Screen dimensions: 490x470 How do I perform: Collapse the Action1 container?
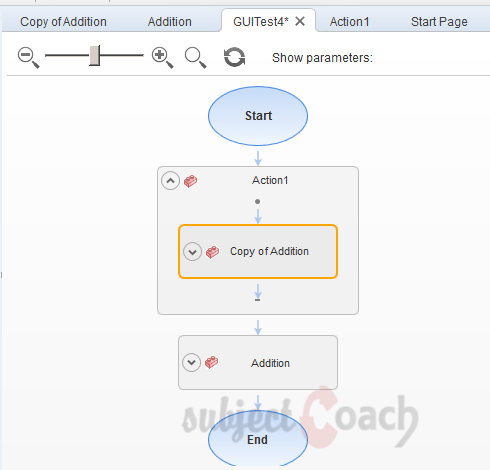click(170, 181)
